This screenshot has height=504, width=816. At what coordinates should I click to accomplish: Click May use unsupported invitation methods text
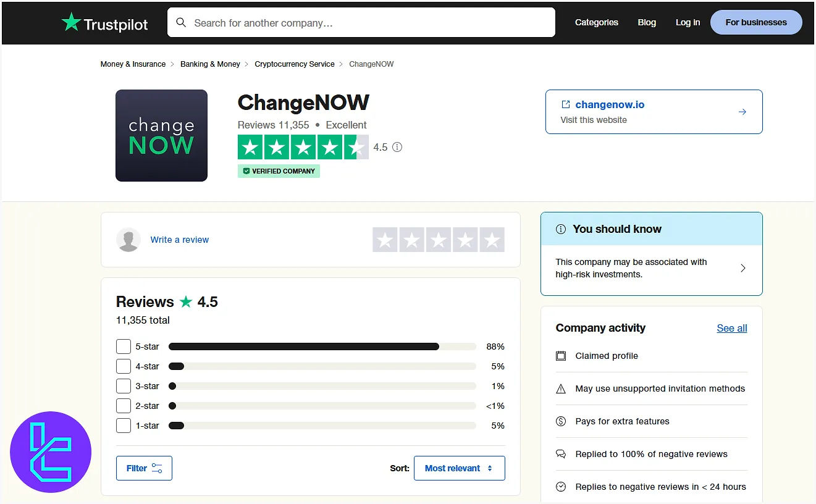click(660, 388)
